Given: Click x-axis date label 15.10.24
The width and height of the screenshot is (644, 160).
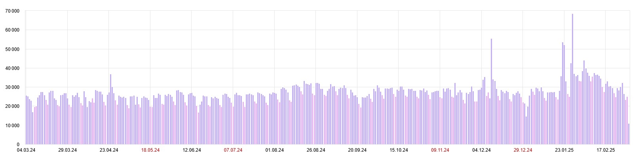Looking at the screenshot, I should (x=399, y=150).
